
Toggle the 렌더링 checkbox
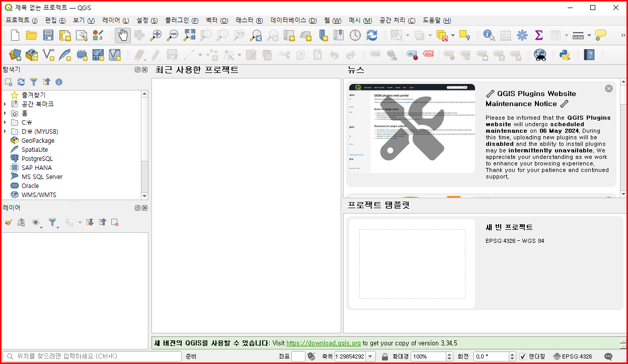coord(523,356)
